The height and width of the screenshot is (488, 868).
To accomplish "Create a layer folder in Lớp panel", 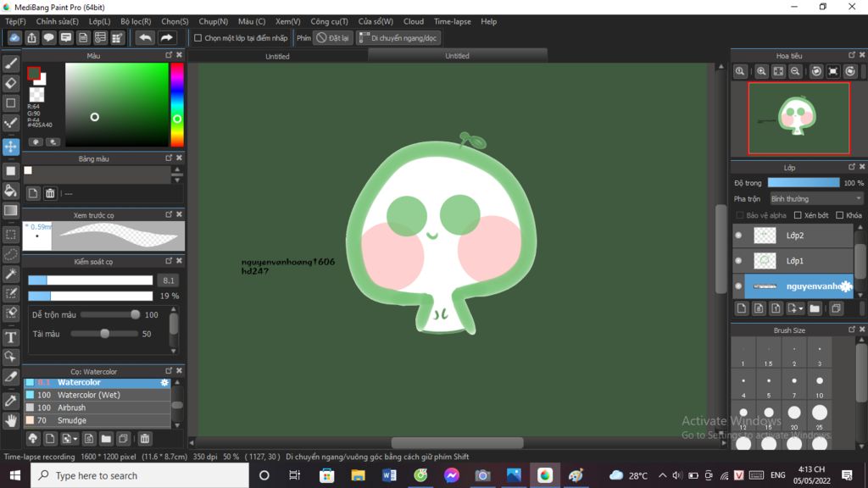I will pos(815,308).
